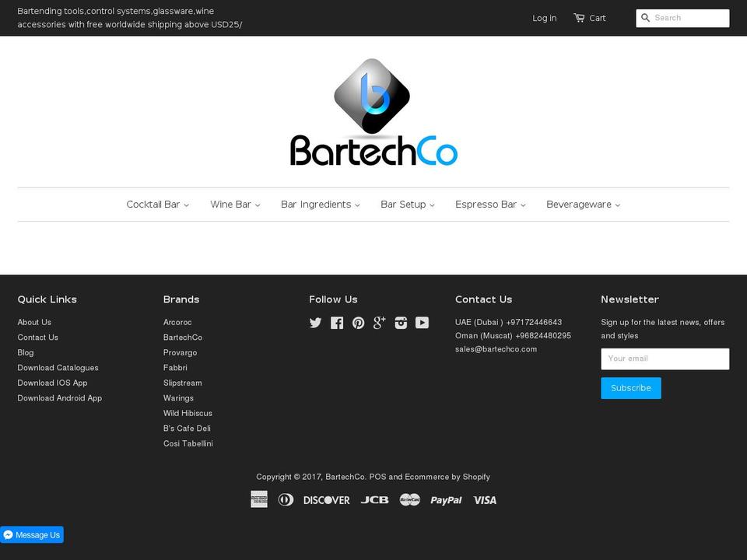Open the Cart link text
The width and height of the screenshot is (747, 560).
click(598, 18)
